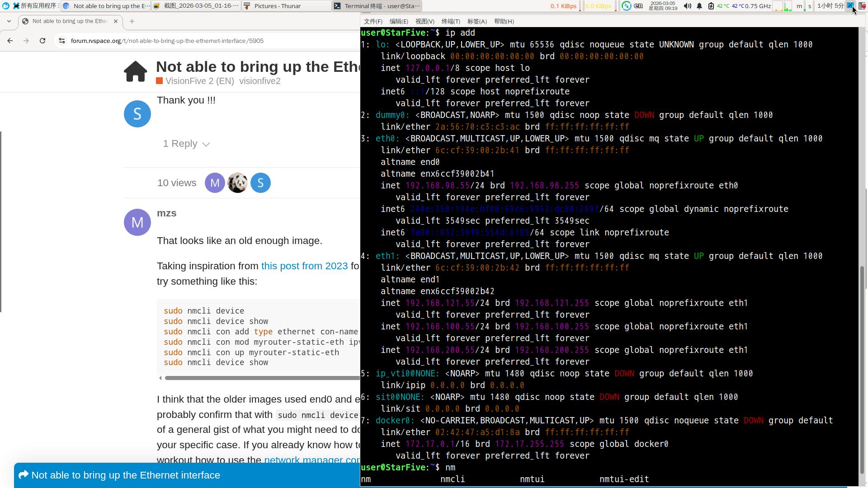Open the volume speaker tray icon

point(687,6)
